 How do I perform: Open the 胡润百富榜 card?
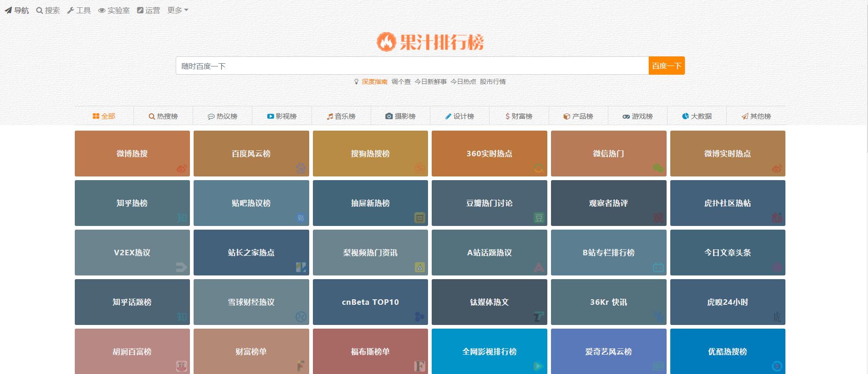point(132,352)
